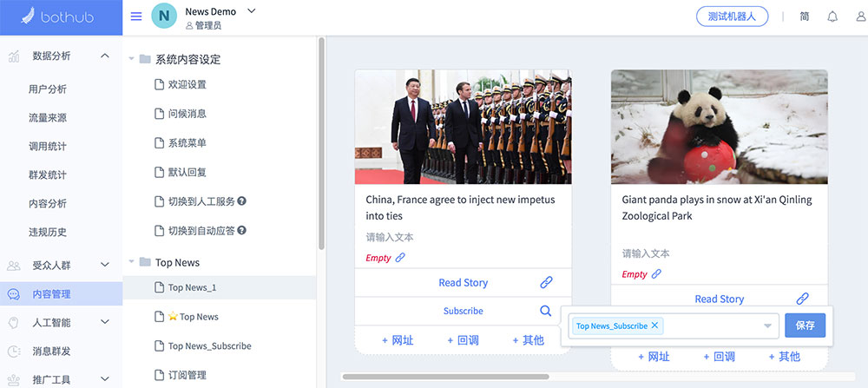868x388 pixels.
Task: Open 用户分析 in sidebar
Action: [x=48, y=89]
